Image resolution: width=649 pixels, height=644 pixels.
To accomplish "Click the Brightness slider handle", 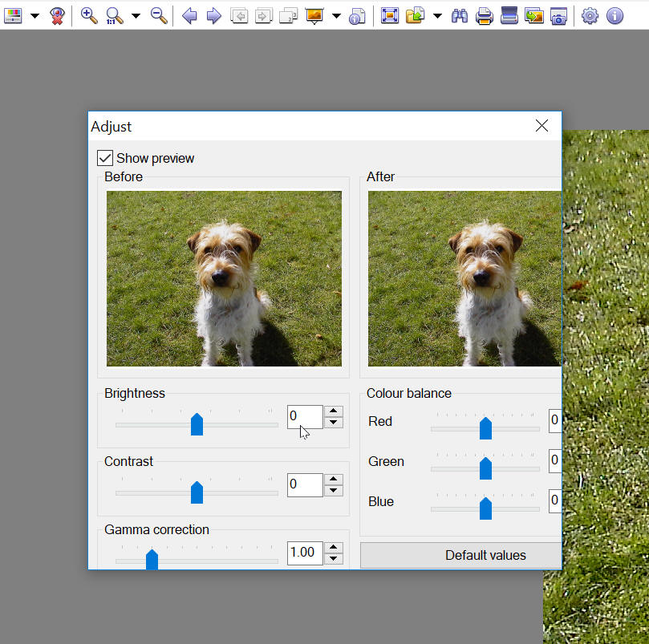I will click(197, 424).
